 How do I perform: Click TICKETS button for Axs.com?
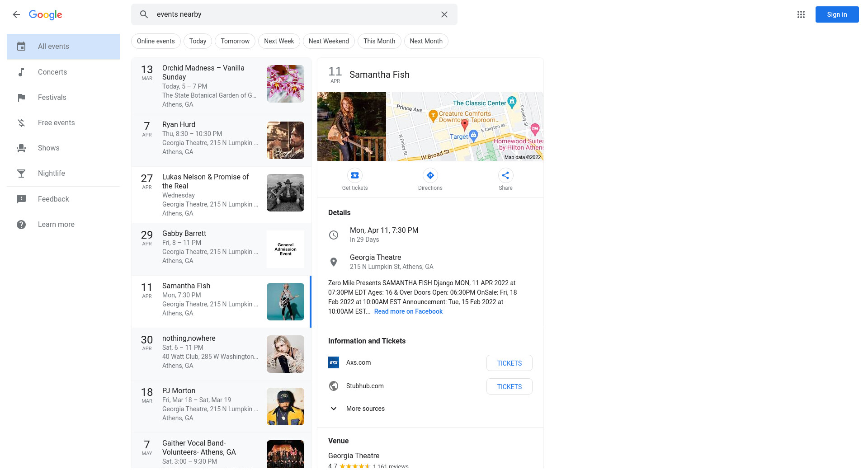point(509,363)
